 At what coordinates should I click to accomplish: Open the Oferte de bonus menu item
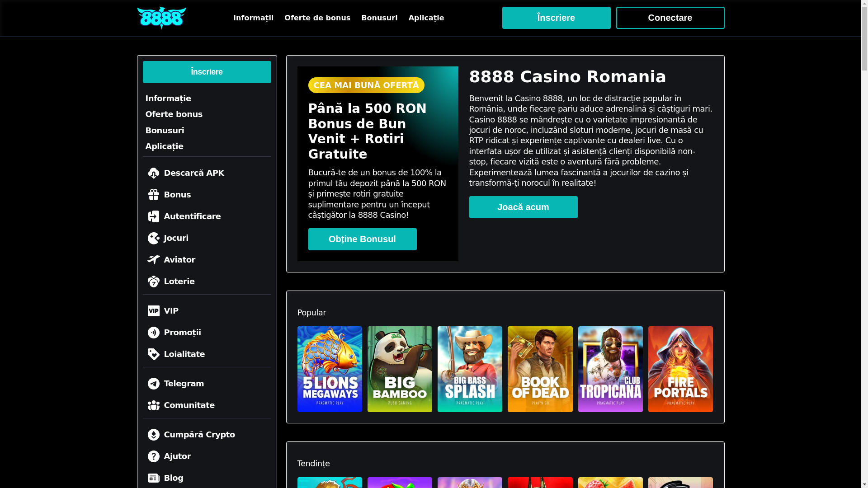tap(317, 18)
